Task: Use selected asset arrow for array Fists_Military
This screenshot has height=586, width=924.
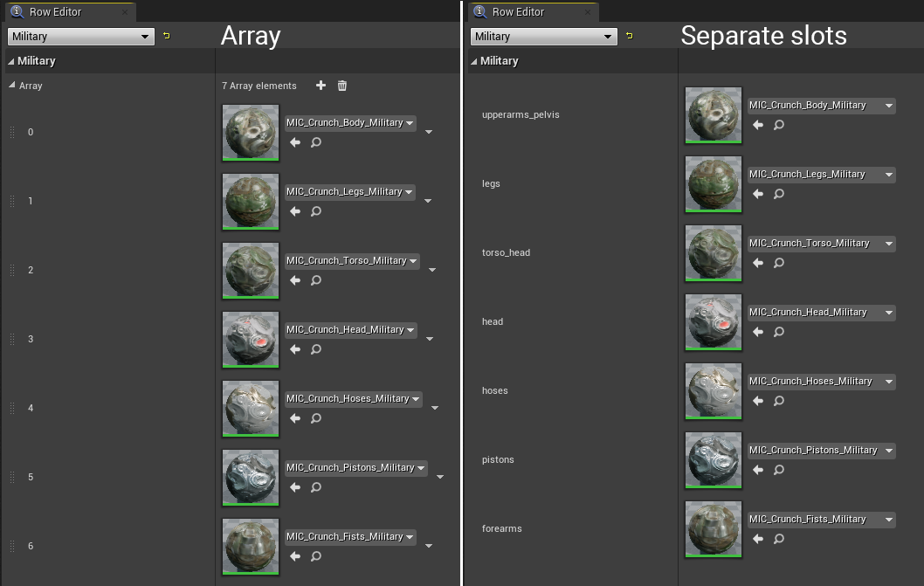Action: [295, 556]
